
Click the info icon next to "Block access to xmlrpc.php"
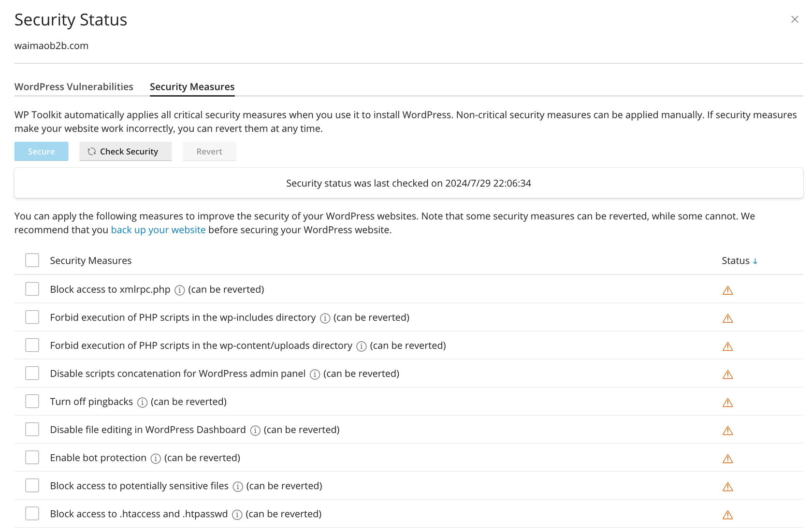coord(179,290)
